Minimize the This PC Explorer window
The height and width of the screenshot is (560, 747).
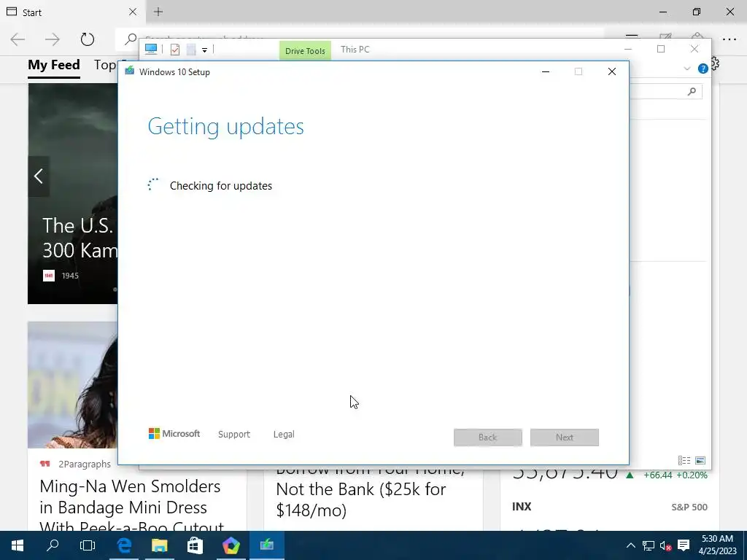point(628,49)
